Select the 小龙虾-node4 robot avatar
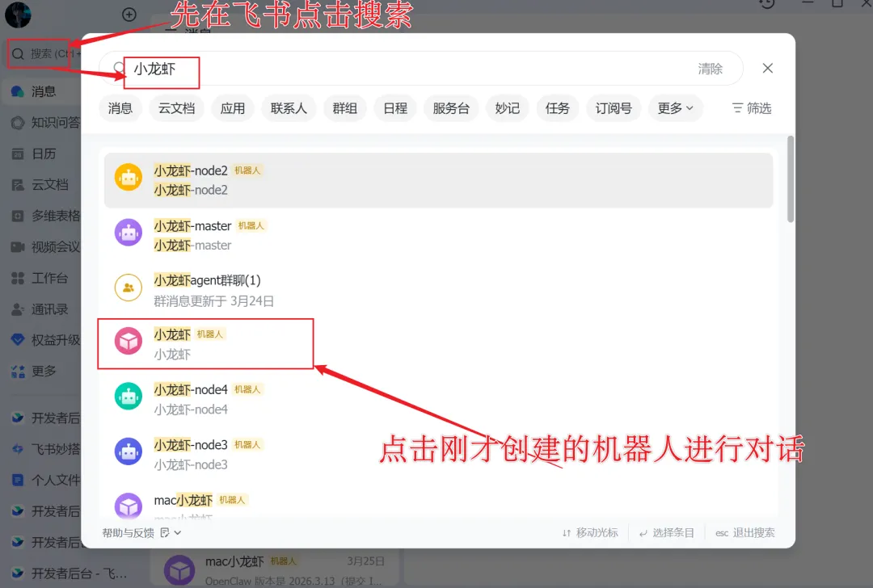The width and height of the screenshot is (873, 588). click(x=129, y=397)
